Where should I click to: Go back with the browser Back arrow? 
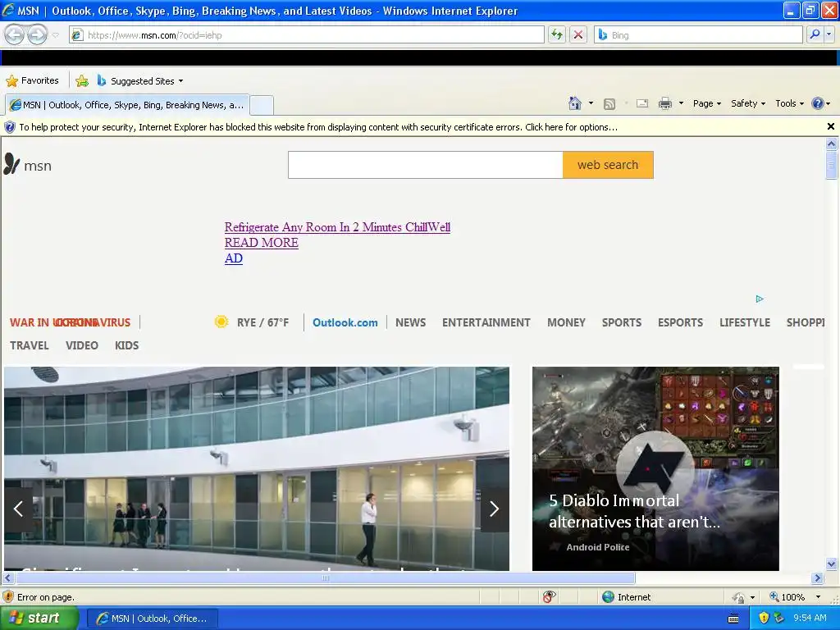(15, 34)
